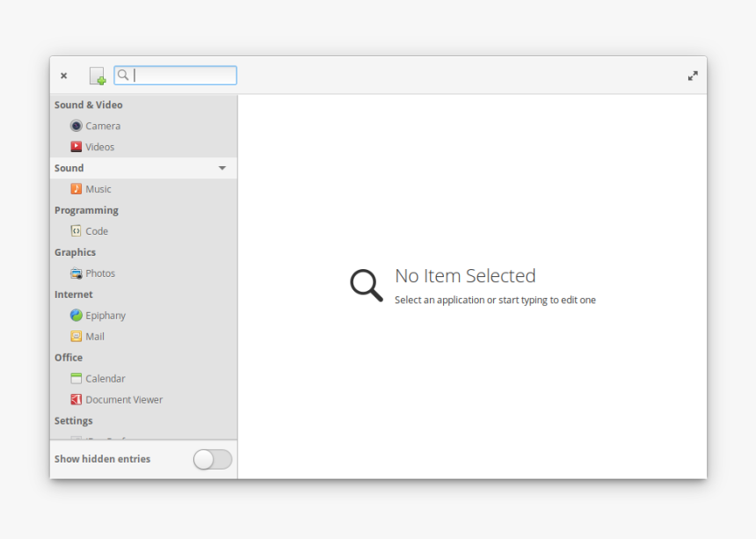756x539 pixels.
Task: Open the Sound & Video section header
Action: tap(88, 105)
